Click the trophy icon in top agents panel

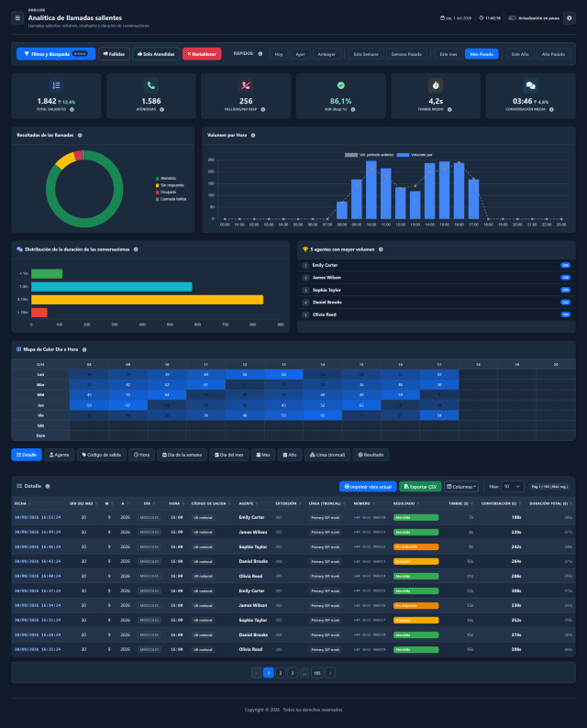pos(305,249)
